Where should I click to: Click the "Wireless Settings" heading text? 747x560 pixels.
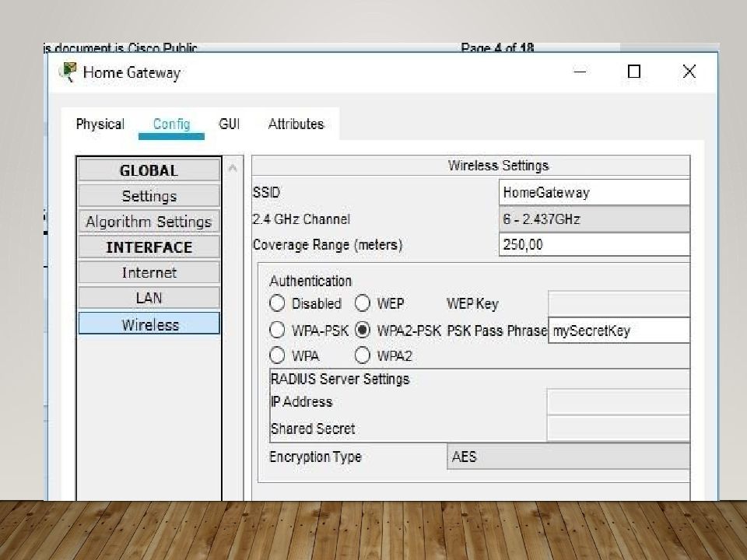498,166
